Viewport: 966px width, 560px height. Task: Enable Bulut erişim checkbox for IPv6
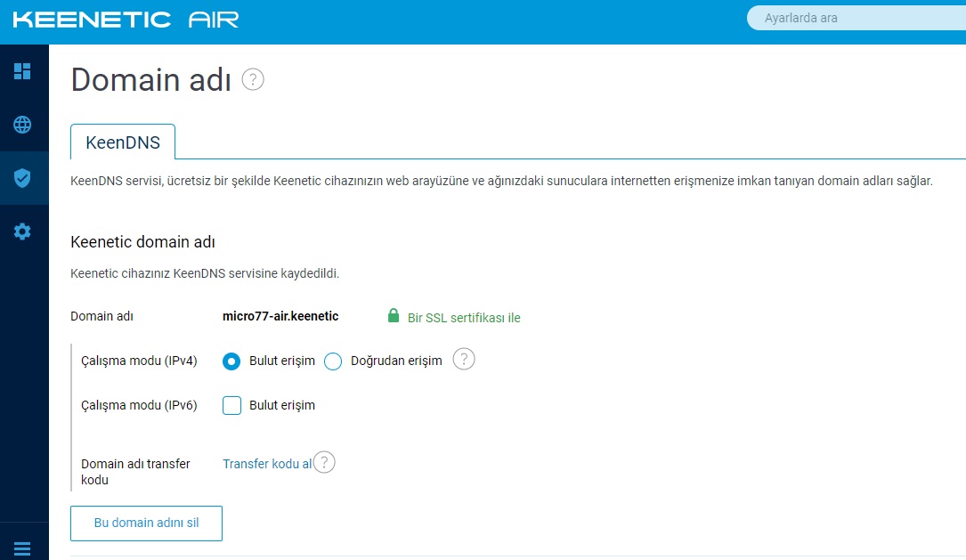click(231, 405)
